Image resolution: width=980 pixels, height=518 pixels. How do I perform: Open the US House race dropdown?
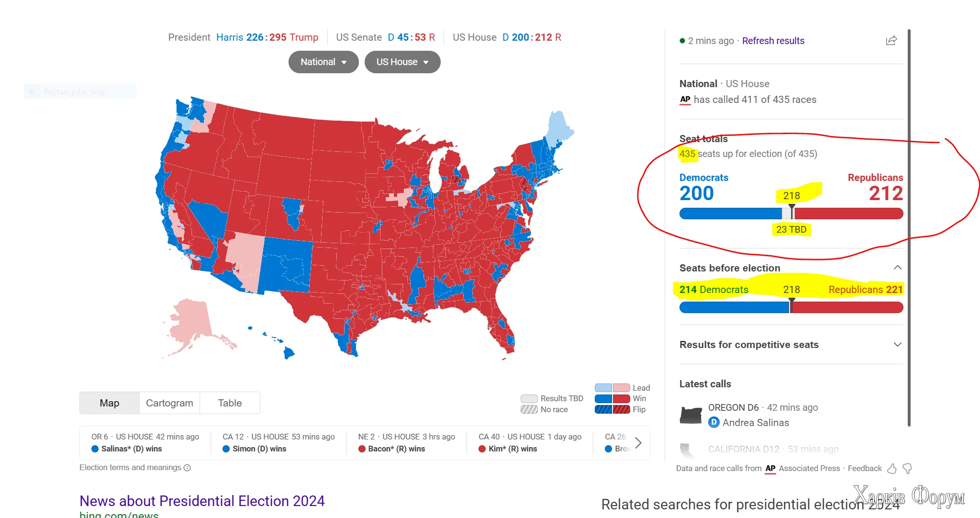[402, 62]
